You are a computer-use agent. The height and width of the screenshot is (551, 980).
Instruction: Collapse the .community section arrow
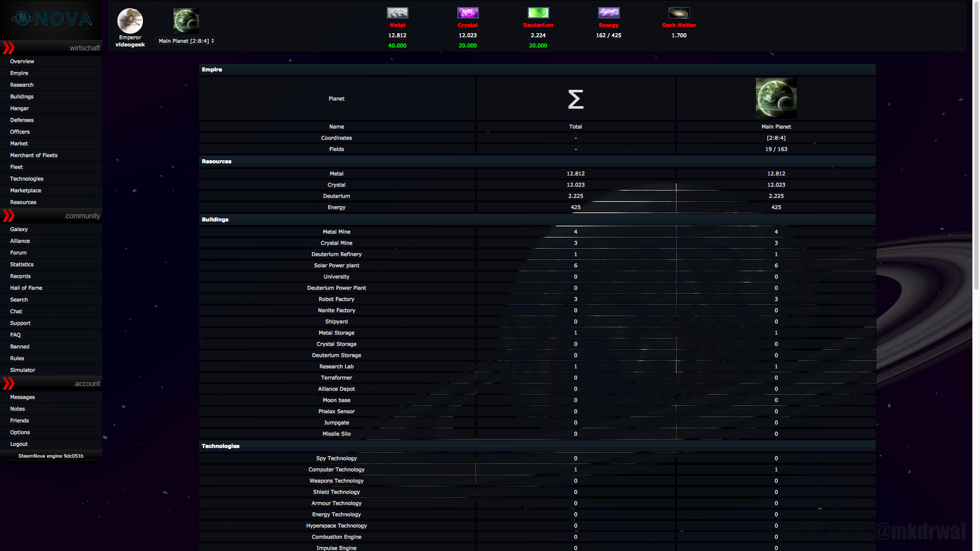tap(9, 216)
